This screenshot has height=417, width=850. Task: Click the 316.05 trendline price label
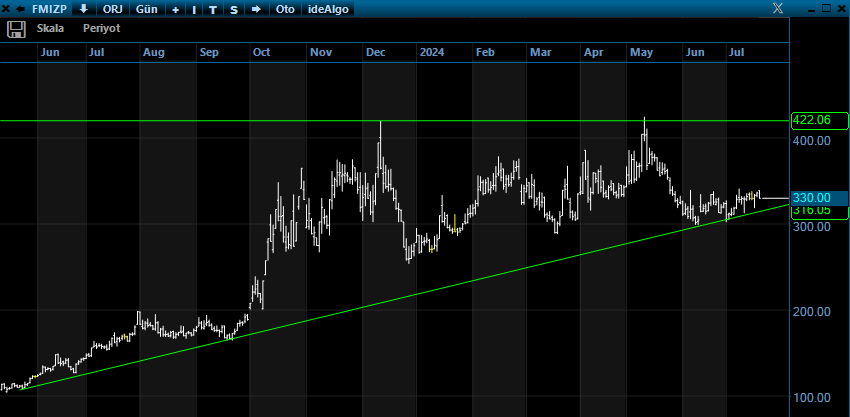(819, 212)
